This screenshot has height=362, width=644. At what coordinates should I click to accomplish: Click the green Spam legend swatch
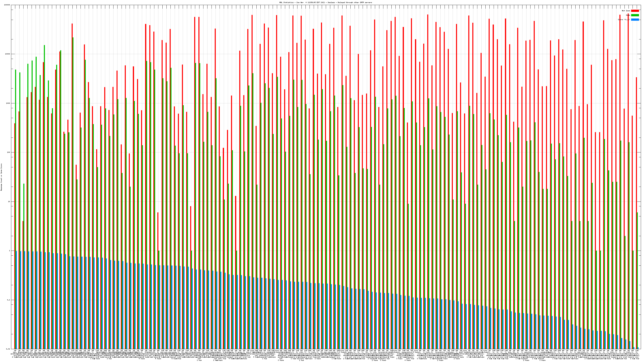click(635, 15)
